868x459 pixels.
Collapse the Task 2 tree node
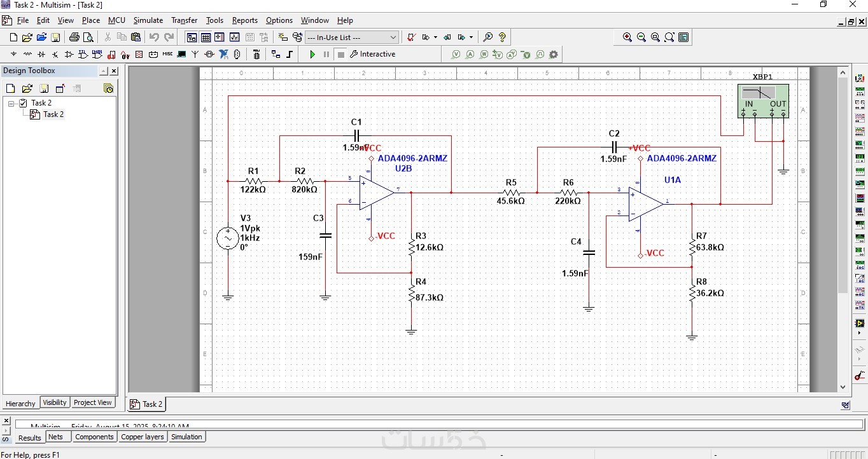point(11,103)
